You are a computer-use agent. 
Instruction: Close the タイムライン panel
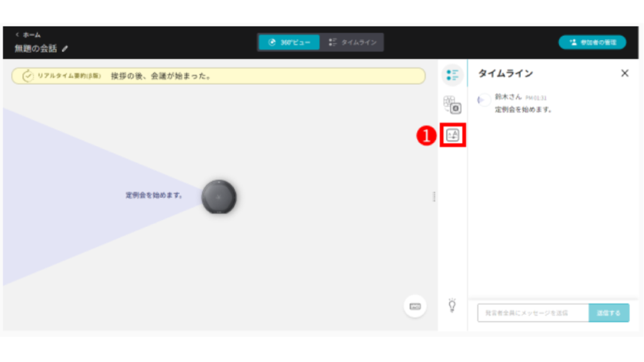point(625,74)
